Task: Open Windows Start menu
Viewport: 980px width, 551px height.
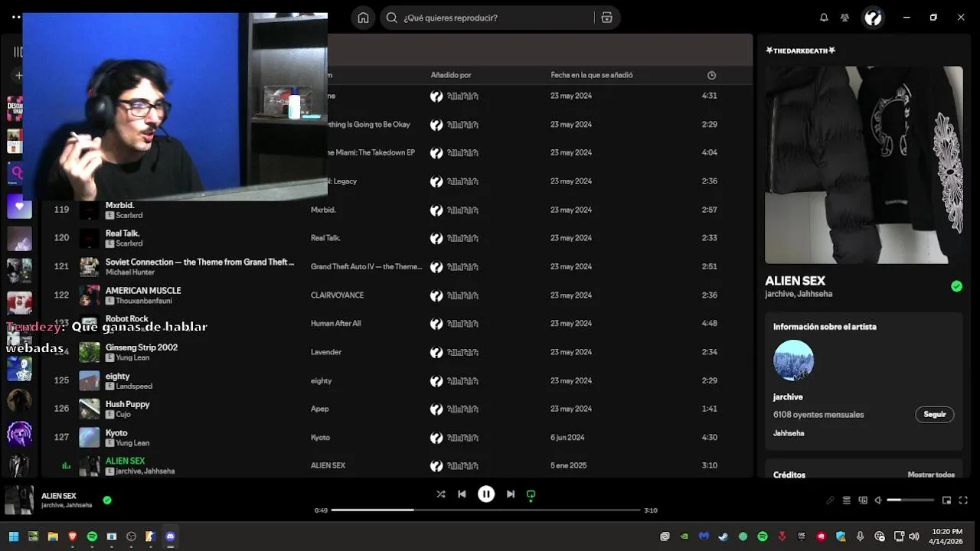Action: click(x=13, y=536)
